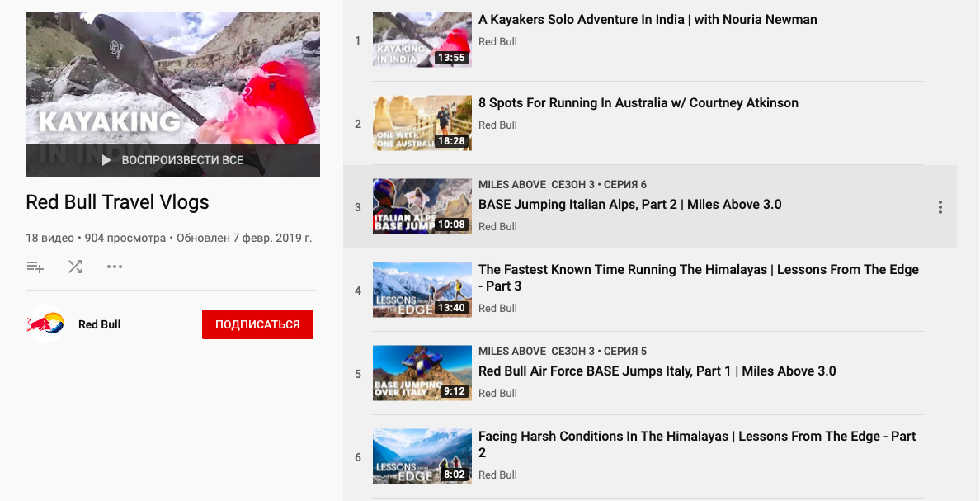Click Red Bull channel under Fastest Known Time video

(x=497, y=309)
